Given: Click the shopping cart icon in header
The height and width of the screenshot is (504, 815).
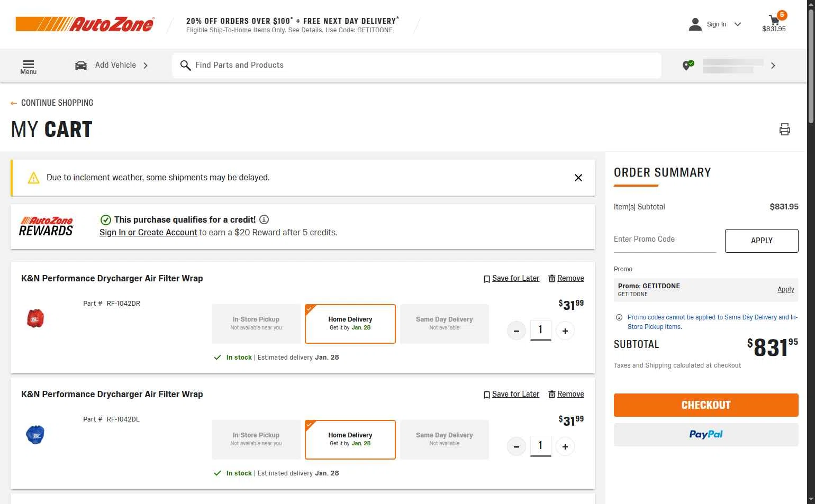Looking at the screenshot, I should 774,21.
